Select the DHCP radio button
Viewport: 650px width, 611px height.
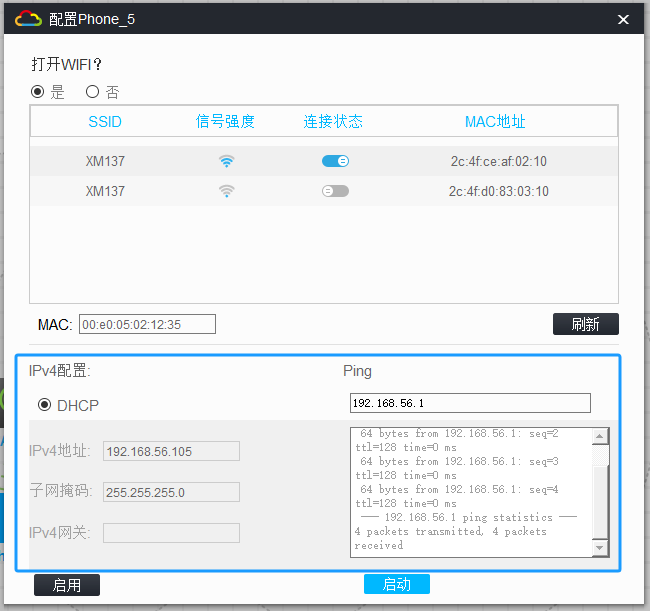(x=44, y=405)
